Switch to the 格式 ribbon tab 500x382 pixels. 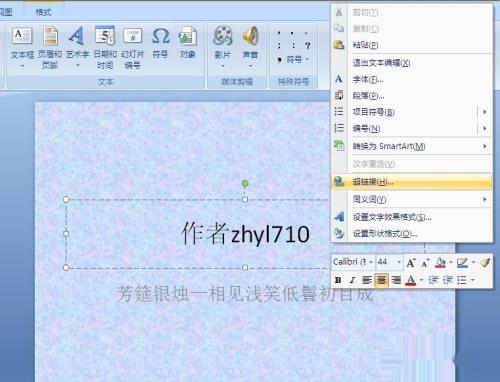(x=43, y=12)
